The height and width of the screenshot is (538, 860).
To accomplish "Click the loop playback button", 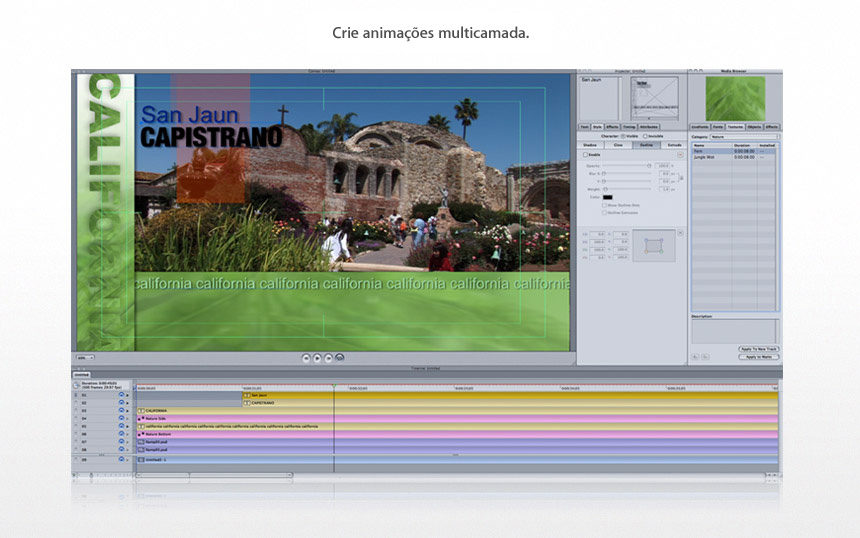I will (x=340, y=356).
